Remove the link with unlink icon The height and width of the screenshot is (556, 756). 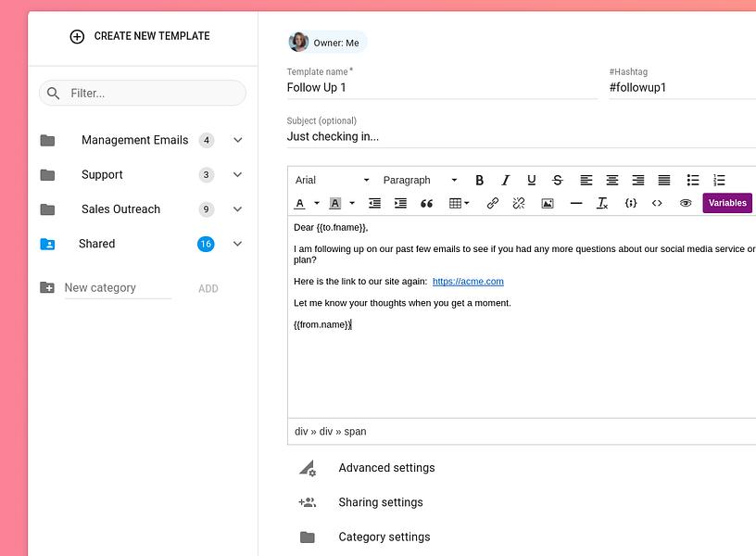(518, 204)
